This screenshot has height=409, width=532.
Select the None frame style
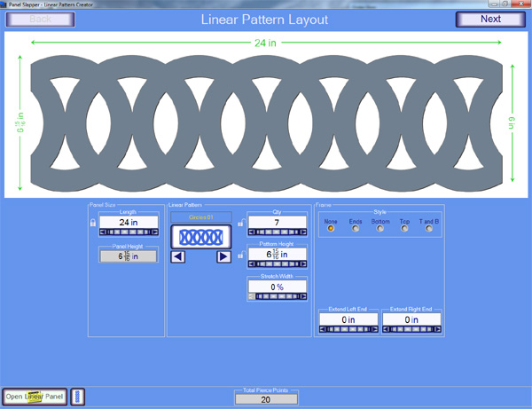[332, 228]
